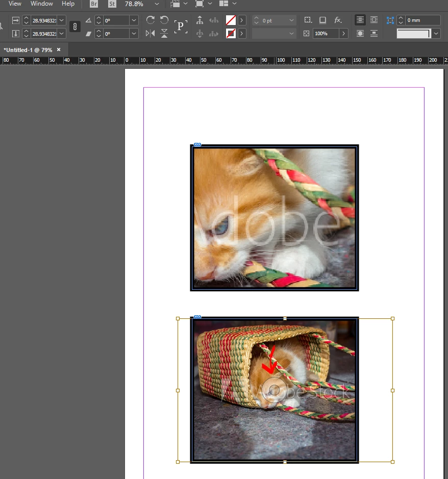Select Jump Object text wrap

tap(374, 33)
